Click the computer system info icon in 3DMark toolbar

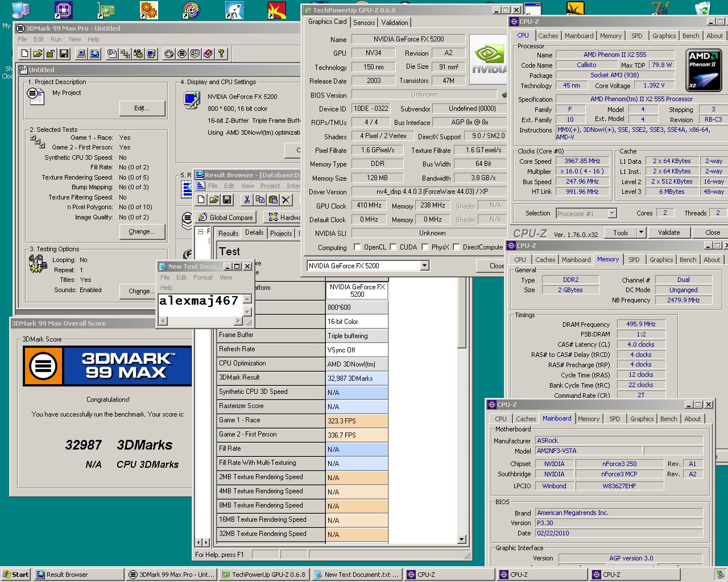[81, 53]
